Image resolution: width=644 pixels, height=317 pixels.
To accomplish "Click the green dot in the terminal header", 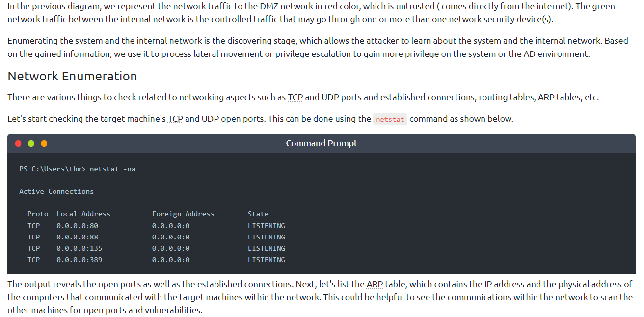I will coord(31,143).
